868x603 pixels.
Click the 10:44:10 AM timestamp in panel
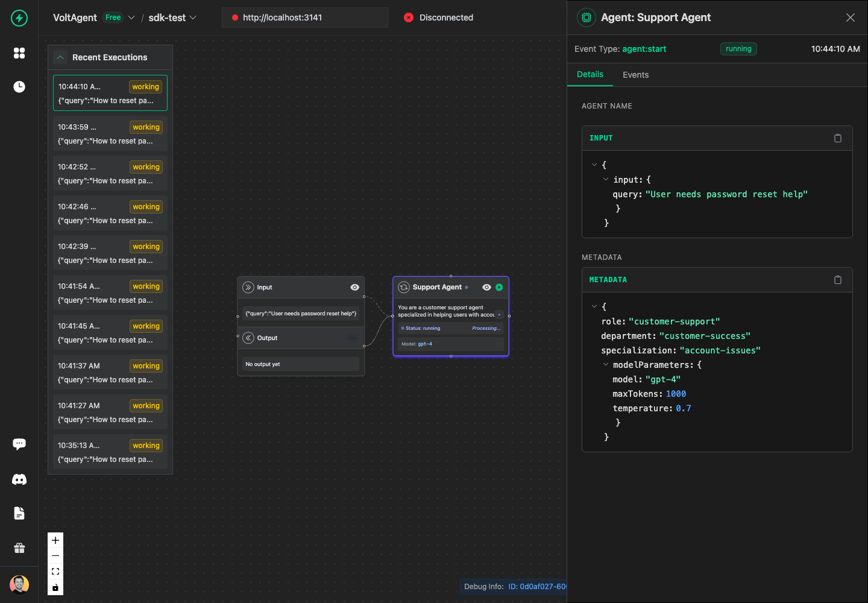tap(835, 49)
